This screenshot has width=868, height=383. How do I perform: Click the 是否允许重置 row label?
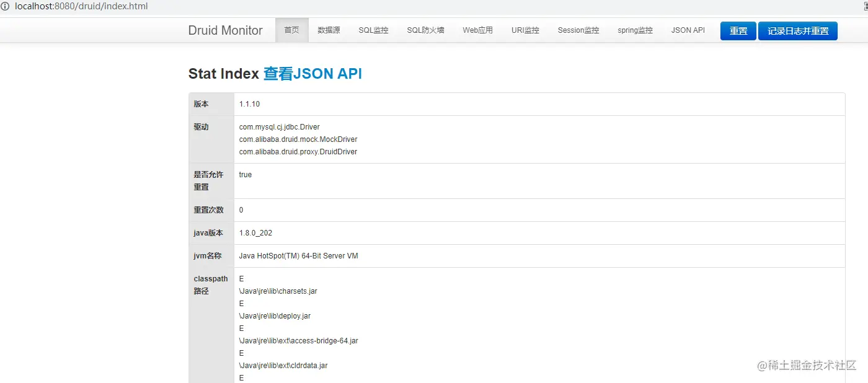(208, 181)
